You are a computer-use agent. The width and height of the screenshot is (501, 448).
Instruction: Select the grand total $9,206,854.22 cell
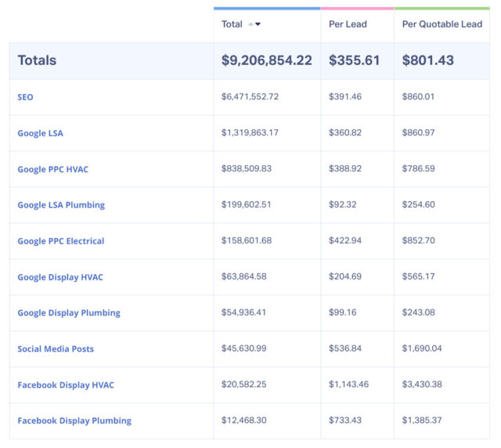266,60
